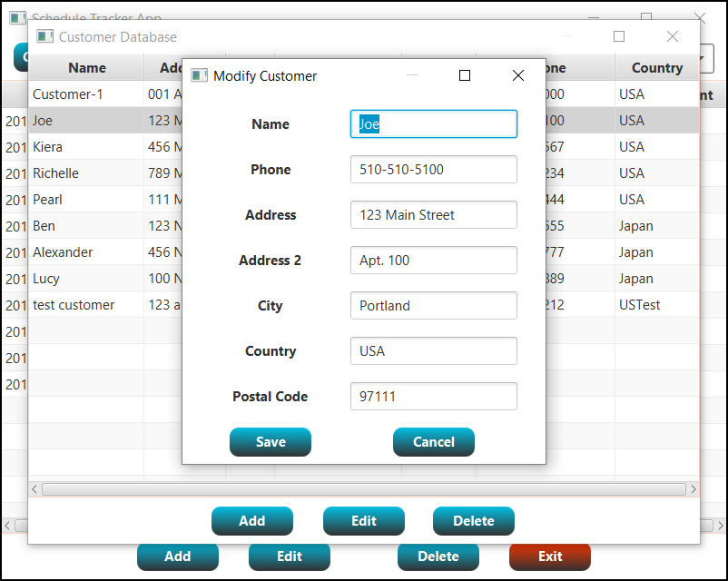Maximize the Modify Customer window
728x581 pixels.
click(465, 75)
